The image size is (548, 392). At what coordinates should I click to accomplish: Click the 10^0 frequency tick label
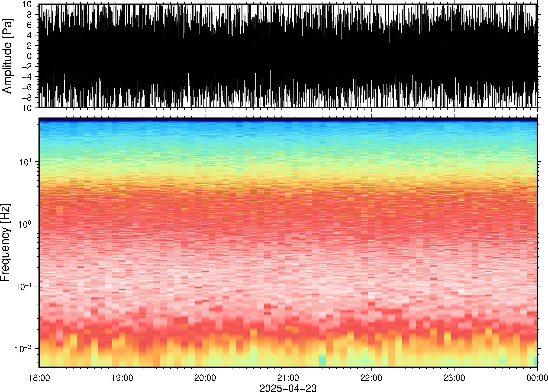[25, 224]
